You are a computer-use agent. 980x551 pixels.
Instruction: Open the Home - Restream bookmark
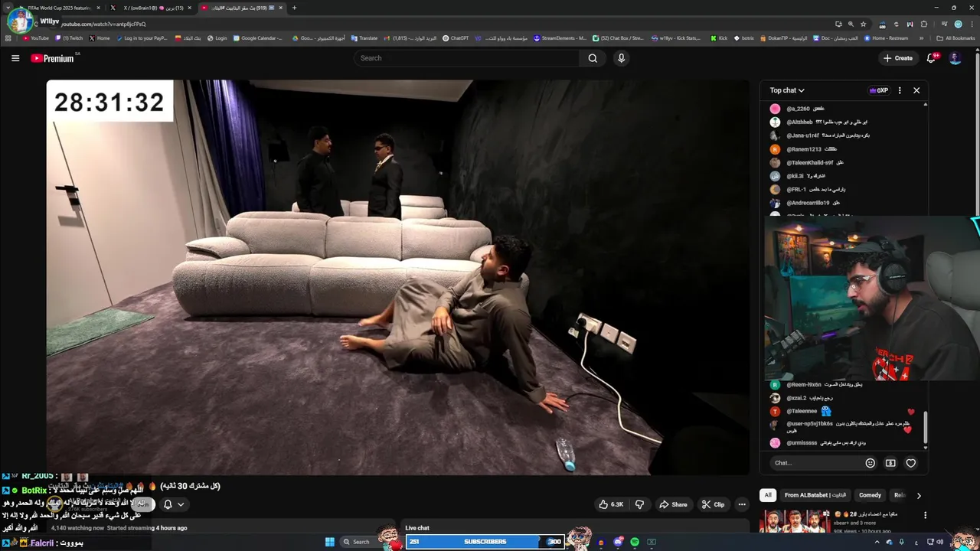coord(887,37)
